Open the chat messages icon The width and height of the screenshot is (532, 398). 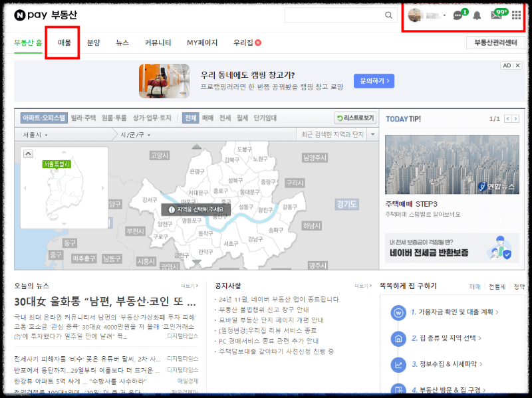click(458, 15)
